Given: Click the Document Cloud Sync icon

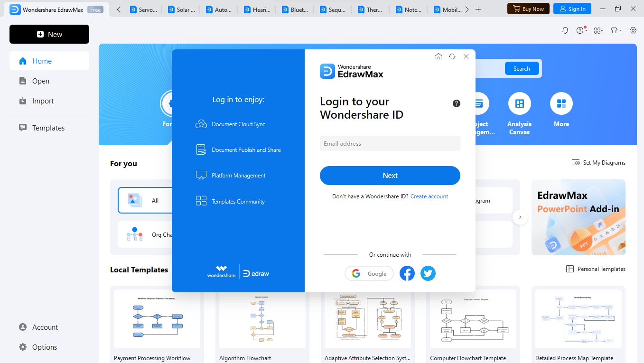Looking at the screenshot, I should coord(201,124).
